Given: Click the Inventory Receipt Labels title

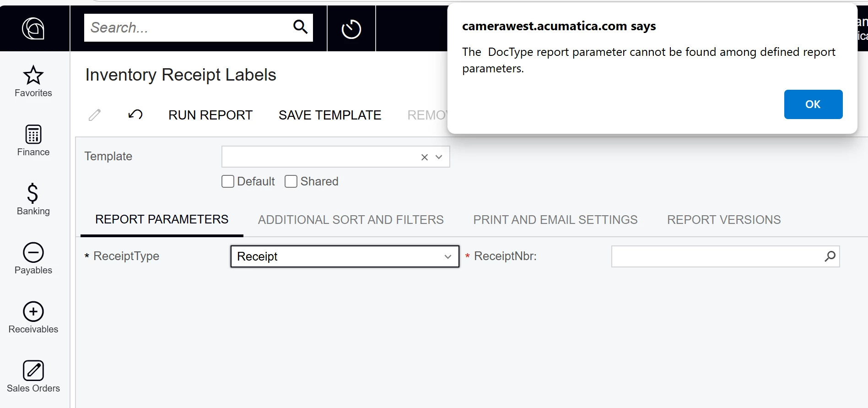Looking at the screenshot, I should [x=181, y=75].
